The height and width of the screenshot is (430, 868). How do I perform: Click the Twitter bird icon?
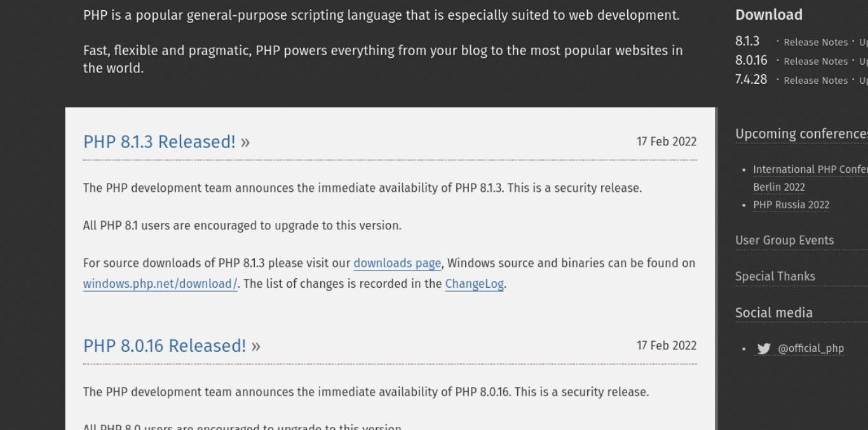point(764,348)
